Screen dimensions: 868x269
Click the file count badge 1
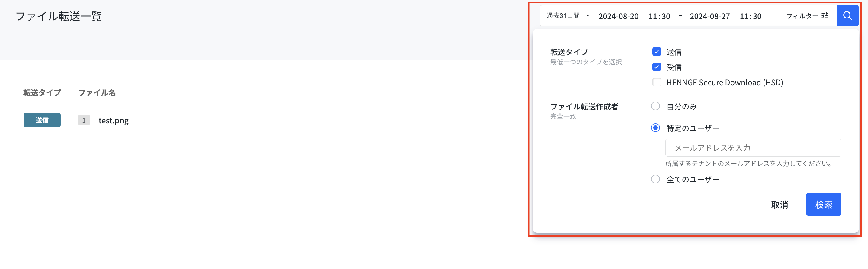84,120
